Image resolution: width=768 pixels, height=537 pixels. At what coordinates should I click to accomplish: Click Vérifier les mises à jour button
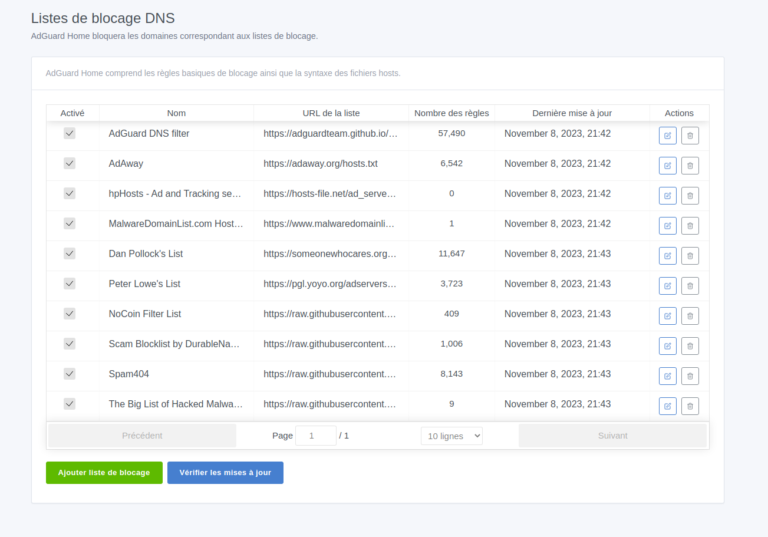click(225, 472)
